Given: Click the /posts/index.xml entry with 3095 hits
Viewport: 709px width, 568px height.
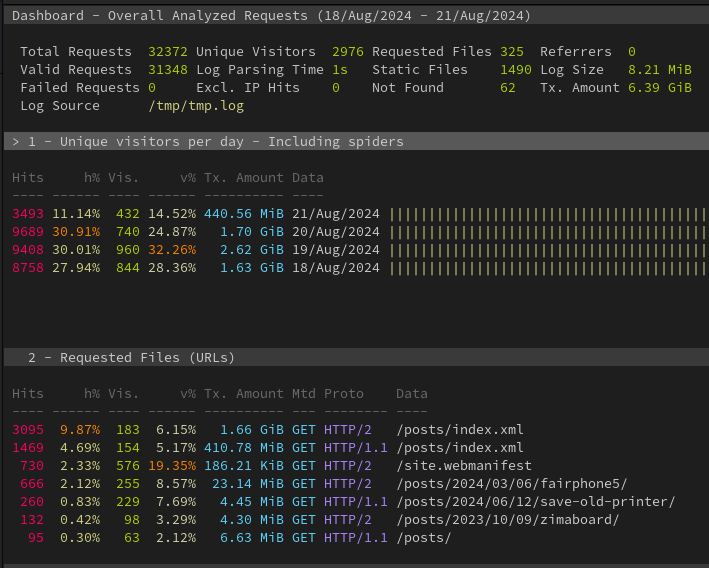Looking at the screenshot, I should [x=459, y=430].
